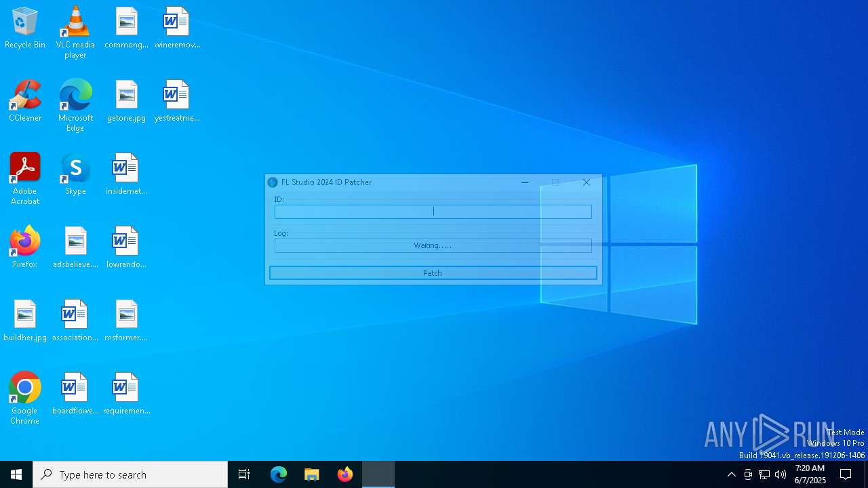Click the taskbar search box
The width and height of the screenshot is (868, 488).
point(130,474)
